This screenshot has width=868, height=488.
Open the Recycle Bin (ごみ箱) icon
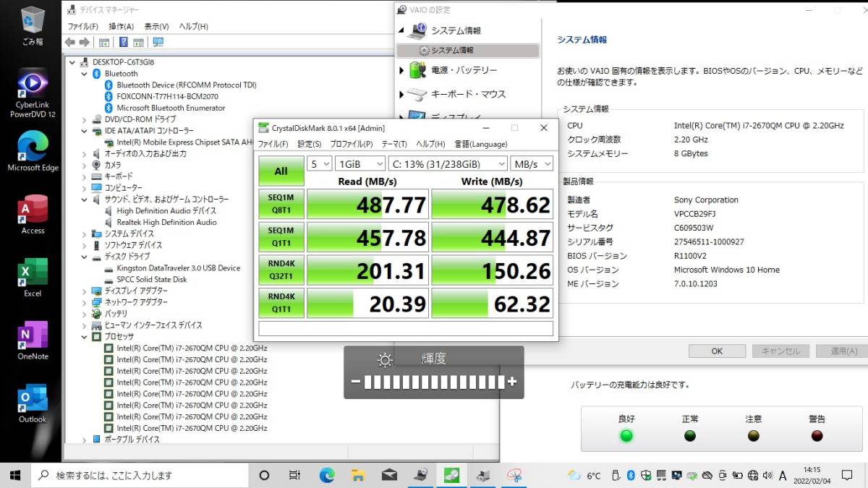[33, 25]
